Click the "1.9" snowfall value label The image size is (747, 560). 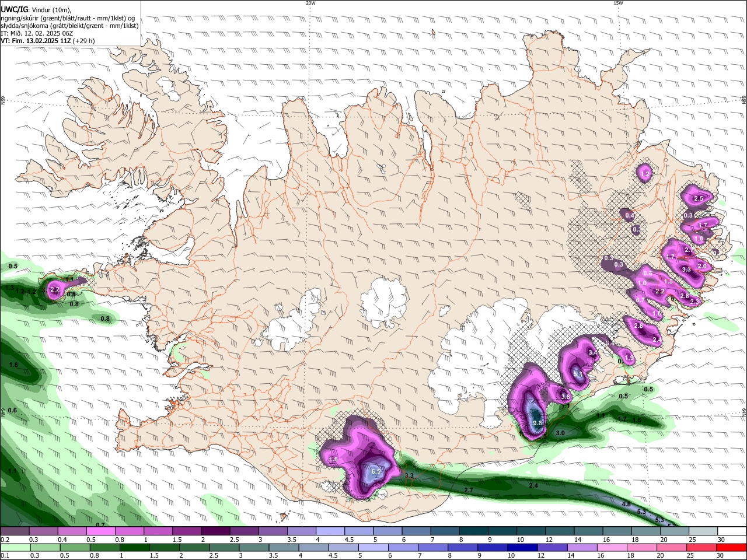(x=629, y=358)
